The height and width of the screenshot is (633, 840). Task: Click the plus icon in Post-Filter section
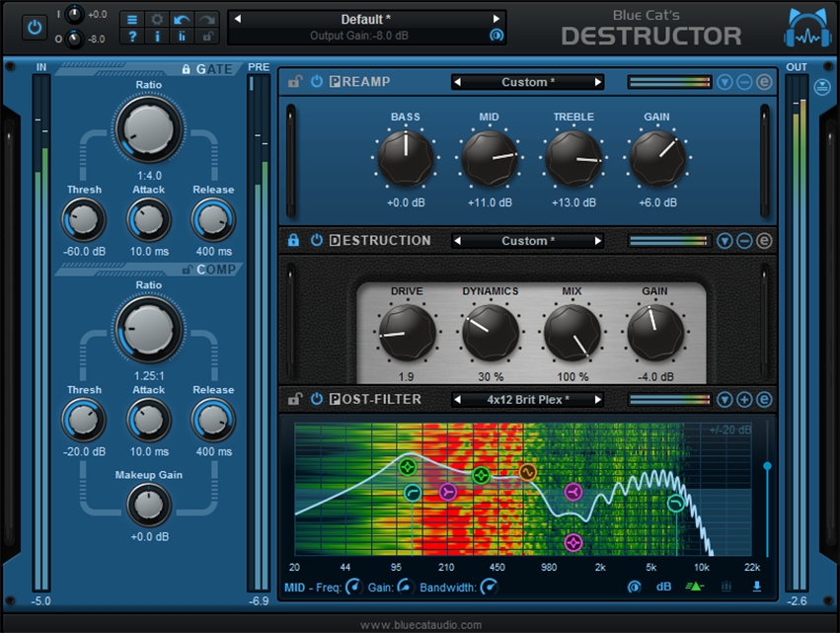(x=744, y=400)
